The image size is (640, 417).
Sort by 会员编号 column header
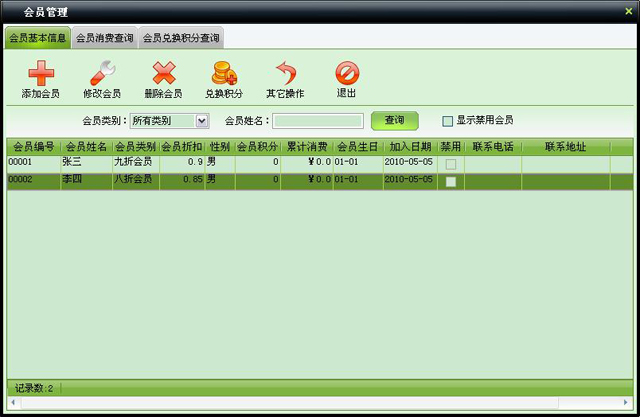click(33, 147)
